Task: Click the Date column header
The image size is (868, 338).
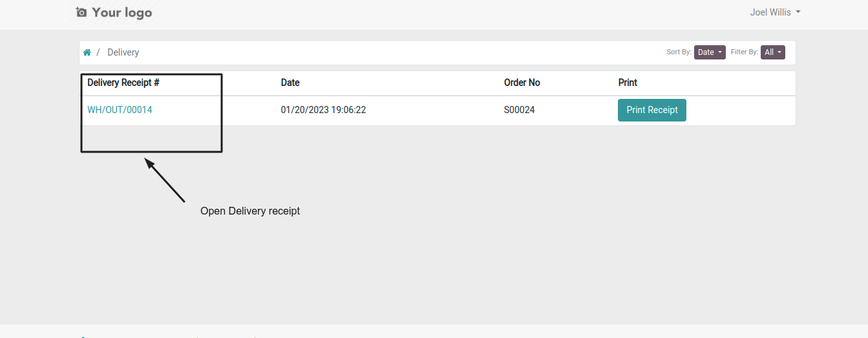Action: pyautogui.click(x=290, y=83)
